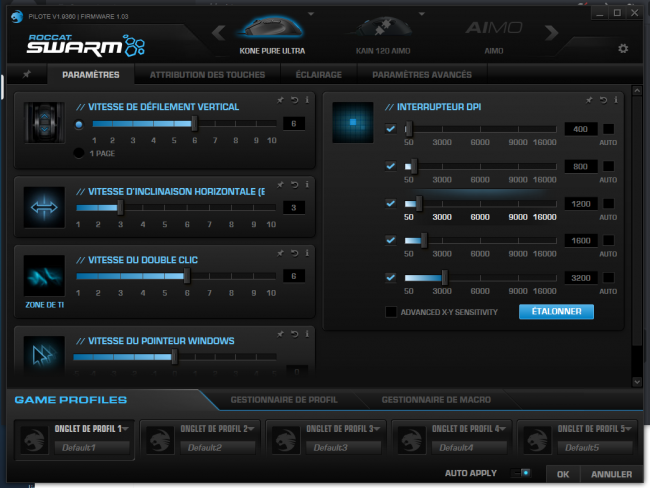This screenshot has height=488, width=650.
Task: Open the Attribution des Touches tab
Action: (x=207, y=75)
